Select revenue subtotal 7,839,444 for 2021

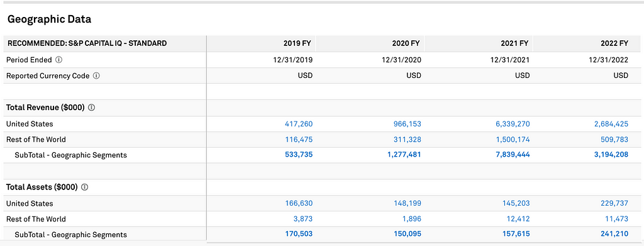513,155
